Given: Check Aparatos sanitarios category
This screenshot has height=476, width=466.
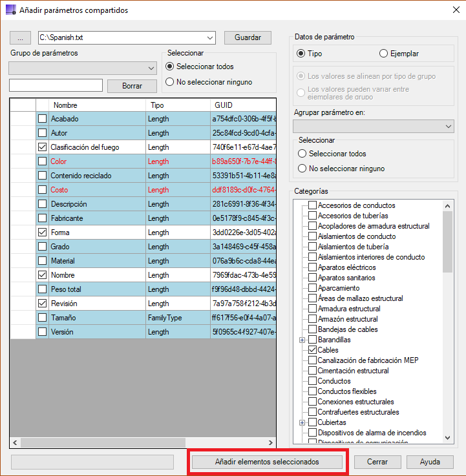Looking at the screenshot, I should coord(313,278).
